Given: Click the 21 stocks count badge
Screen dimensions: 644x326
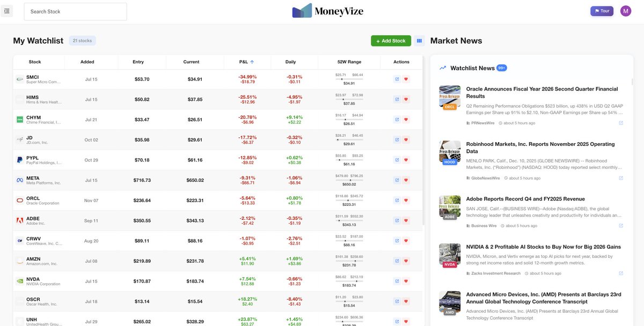Looking at the screenshot, I should point(82,41).
